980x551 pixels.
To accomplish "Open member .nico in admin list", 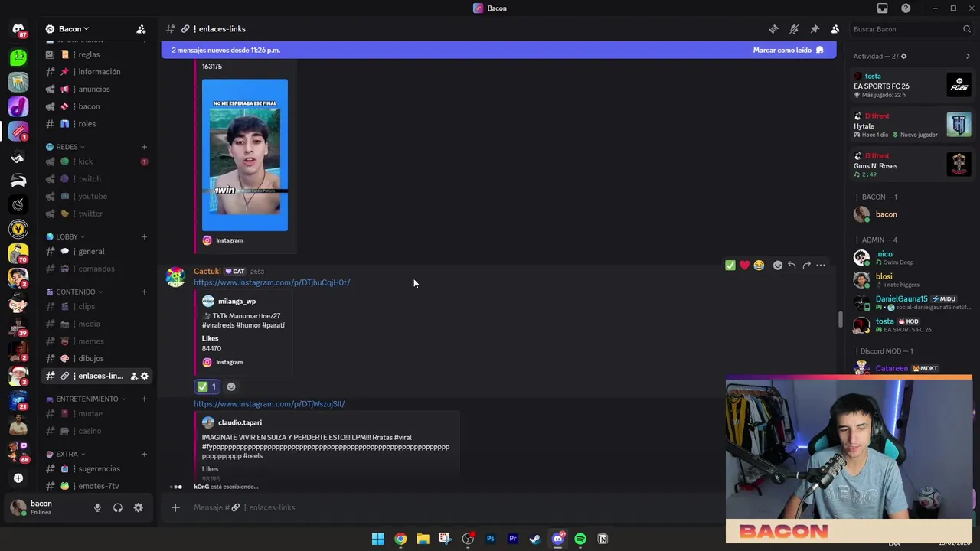I will click(912, 257).
